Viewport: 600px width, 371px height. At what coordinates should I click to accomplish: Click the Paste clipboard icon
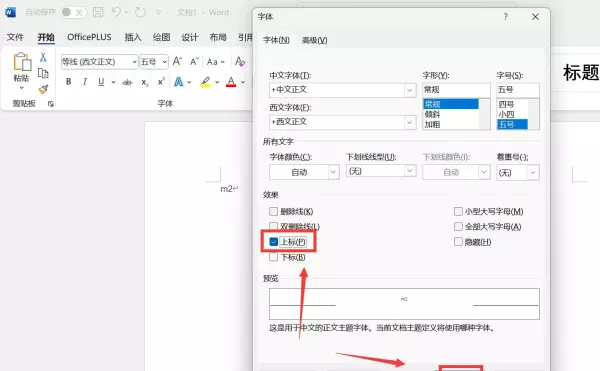click(22, 62)
